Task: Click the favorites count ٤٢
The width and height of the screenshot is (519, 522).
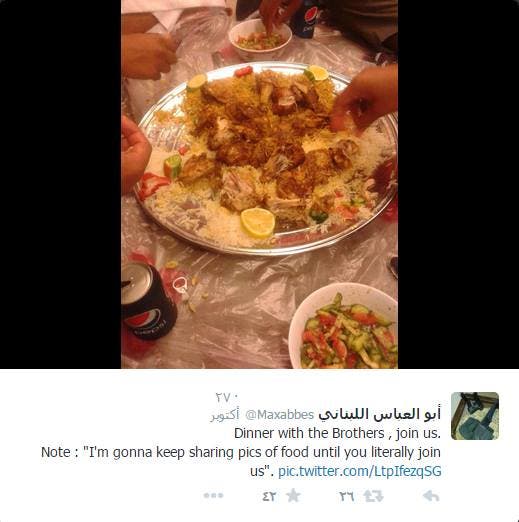Action: [x=269, y=497]
